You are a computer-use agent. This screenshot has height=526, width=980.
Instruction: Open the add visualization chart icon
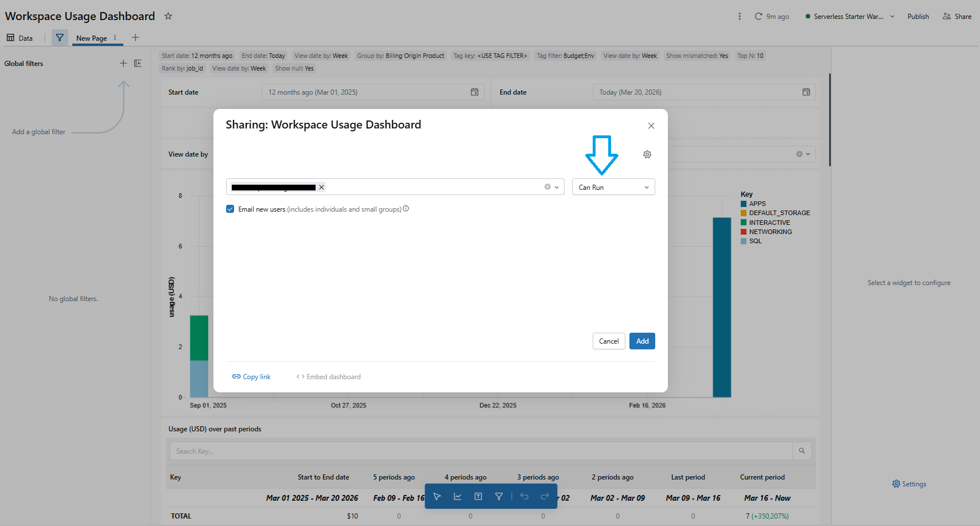tap(457, 496)
